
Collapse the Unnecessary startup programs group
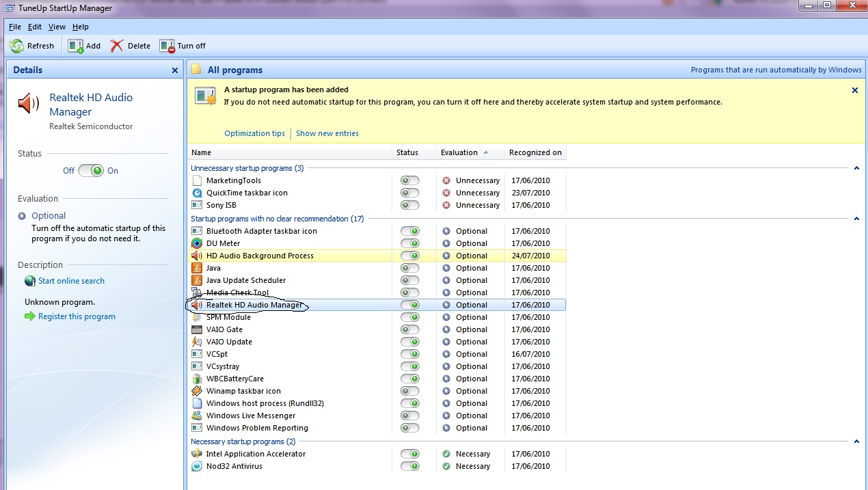pos(856,168)
